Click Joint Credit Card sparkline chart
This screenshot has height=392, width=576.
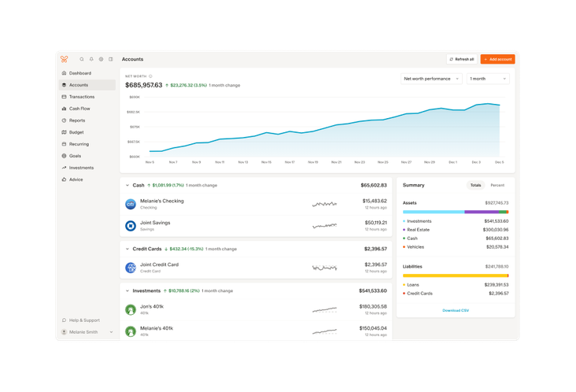[324, 268]
